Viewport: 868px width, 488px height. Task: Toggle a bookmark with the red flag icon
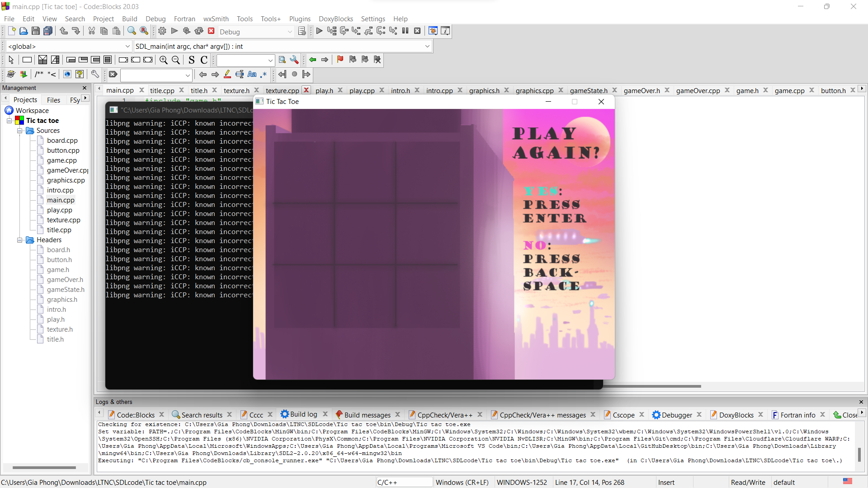(x=340, y=59)
